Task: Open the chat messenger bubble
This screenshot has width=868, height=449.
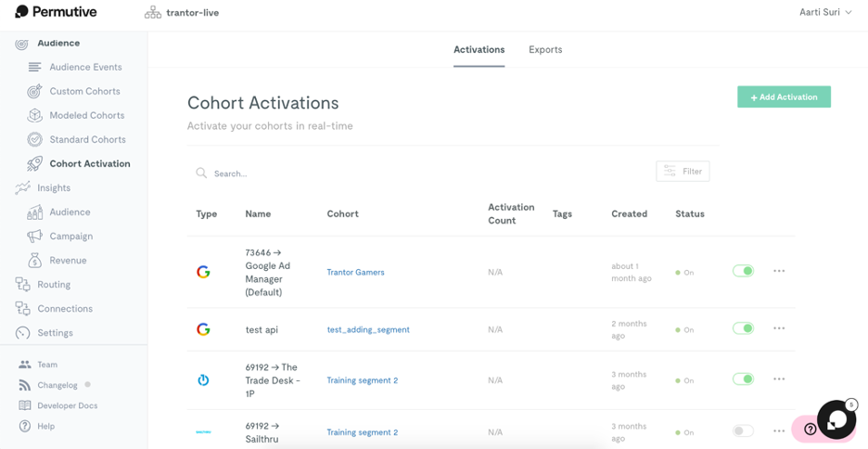Action: point(836,419)
